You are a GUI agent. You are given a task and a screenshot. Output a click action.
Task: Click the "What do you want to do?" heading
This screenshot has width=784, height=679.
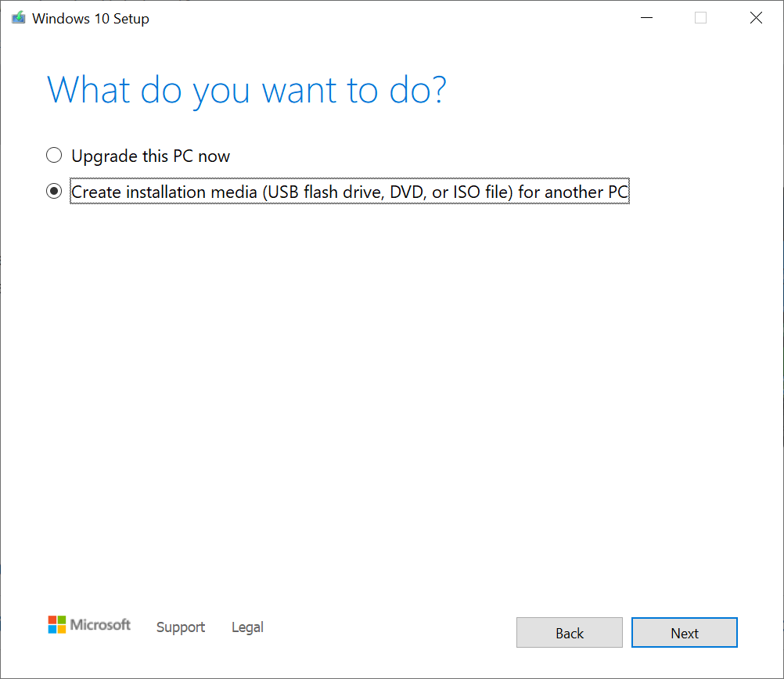(x=246, y=90)
